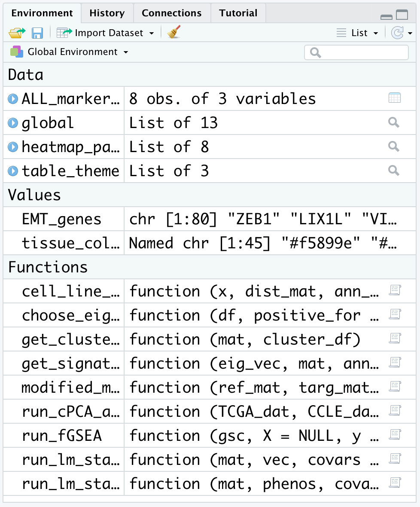Open run_fGSEA function source script icon

click(x=395, y=434)
